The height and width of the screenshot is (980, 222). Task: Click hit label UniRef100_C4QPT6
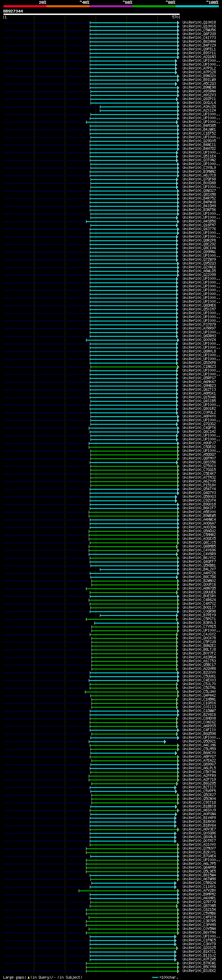point(199,428)
